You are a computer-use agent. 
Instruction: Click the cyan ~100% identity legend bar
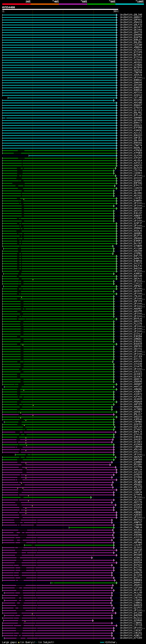coord(130,4)
